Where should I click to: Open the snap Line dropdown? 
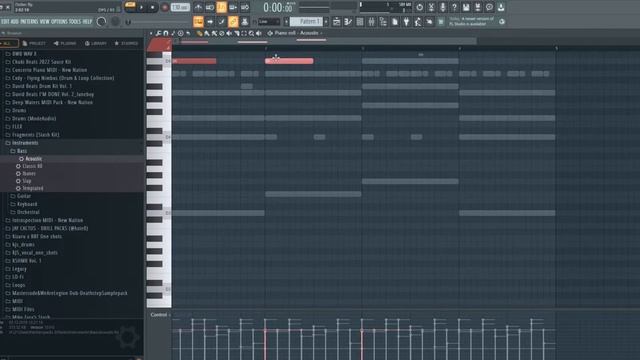click(x=269, y=22)
